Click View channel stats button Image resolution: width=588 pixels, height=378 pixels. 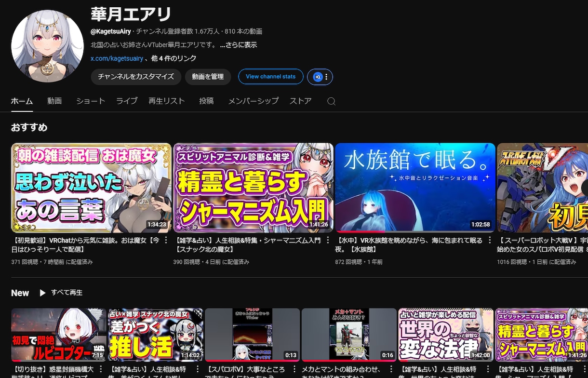coord(270,77)
